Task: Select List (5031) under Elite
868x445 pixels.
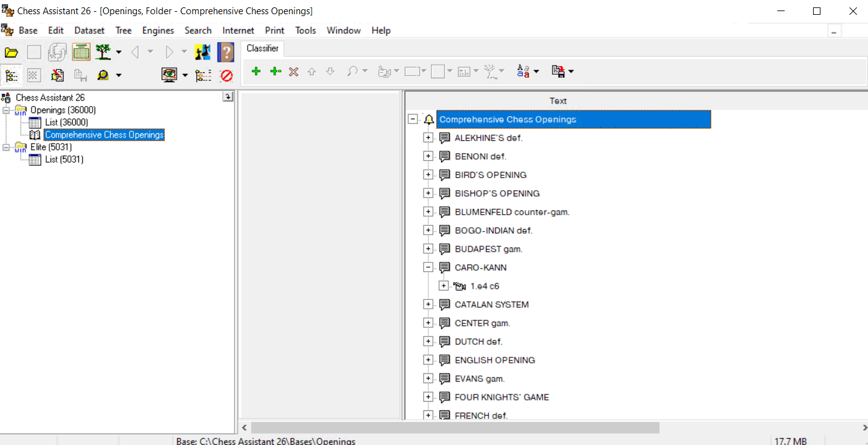Action: point(64,159)
